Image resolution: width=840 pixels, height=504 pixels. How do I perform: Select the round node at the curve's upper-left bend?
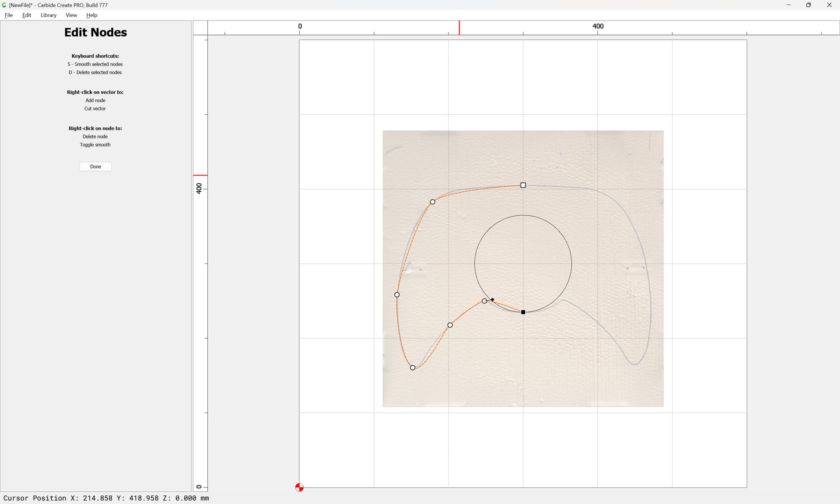433,202
